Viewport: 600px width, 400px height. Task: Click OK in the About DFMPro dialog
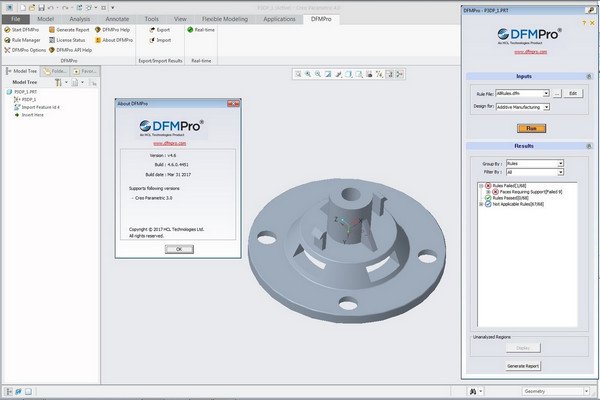[x=179, y=249]
